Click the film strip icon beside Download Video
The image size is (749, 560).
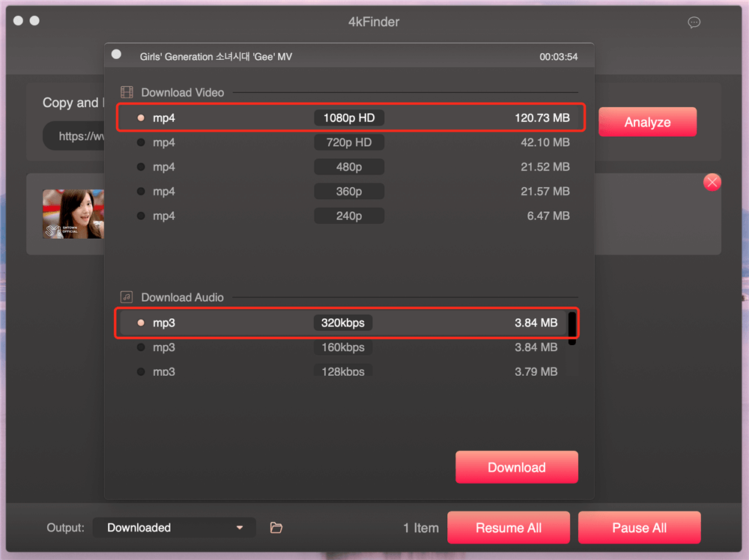[x=126, y=92]
